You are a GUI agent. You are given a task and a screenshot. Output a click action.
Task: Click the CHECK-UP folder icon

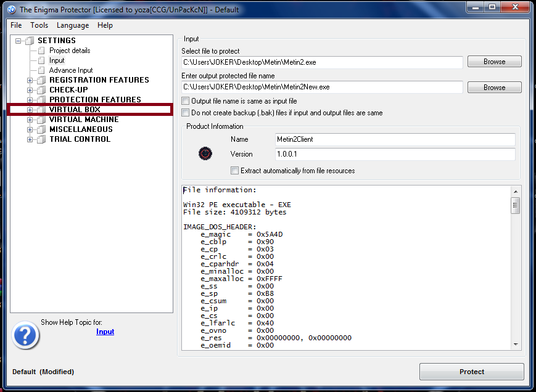pyautogui.click(x=41, y=90)
